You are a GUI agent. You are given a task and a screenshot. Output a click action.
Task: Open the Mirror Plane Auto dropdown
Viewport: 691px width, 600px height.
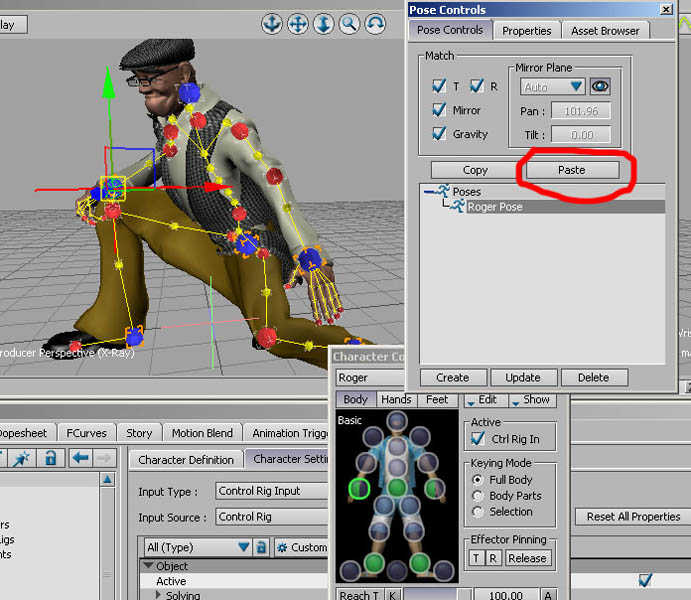pyautogui.click(x=553, y=86)
